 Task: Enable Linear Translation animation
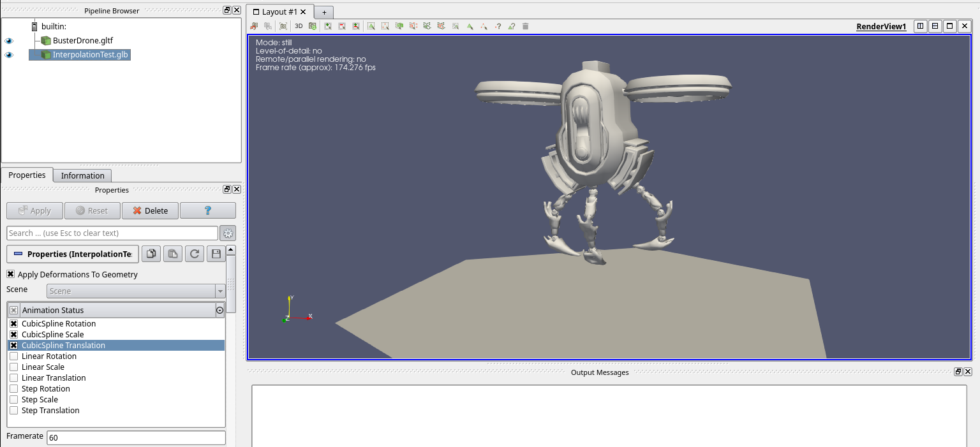pos(14,377)
